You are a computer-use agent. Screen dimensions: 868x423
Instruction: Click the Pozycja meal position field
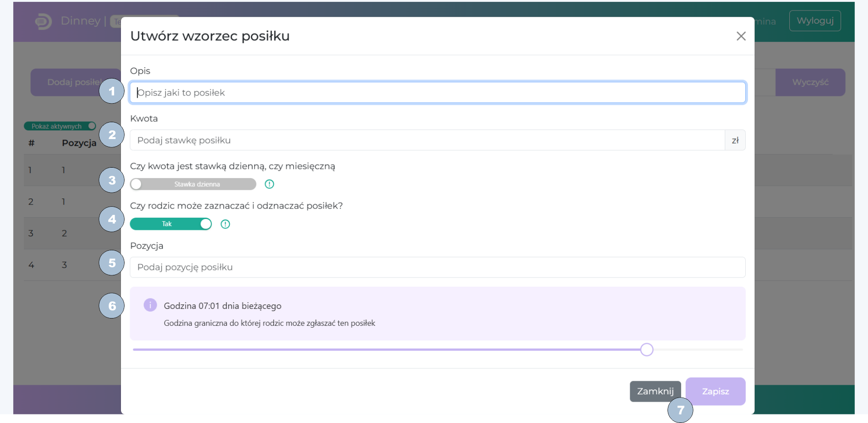click(437, 267)
